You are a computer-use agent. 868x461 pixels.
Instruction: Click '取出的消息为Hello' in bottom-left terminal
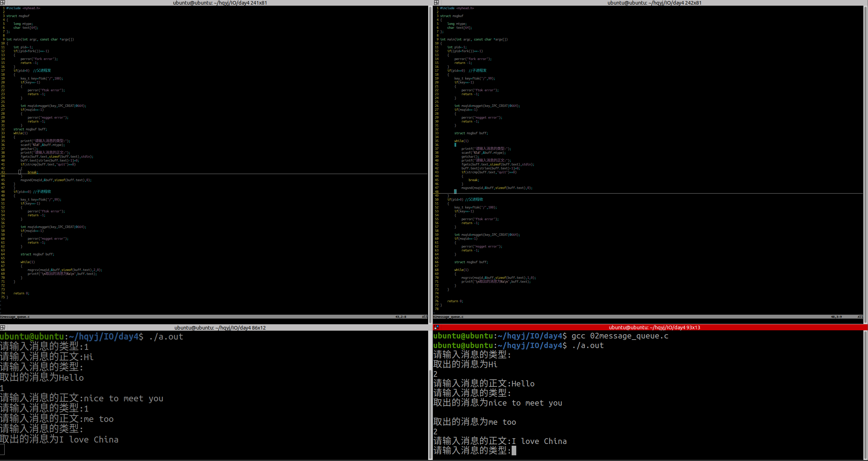click(x=42, y=378)
